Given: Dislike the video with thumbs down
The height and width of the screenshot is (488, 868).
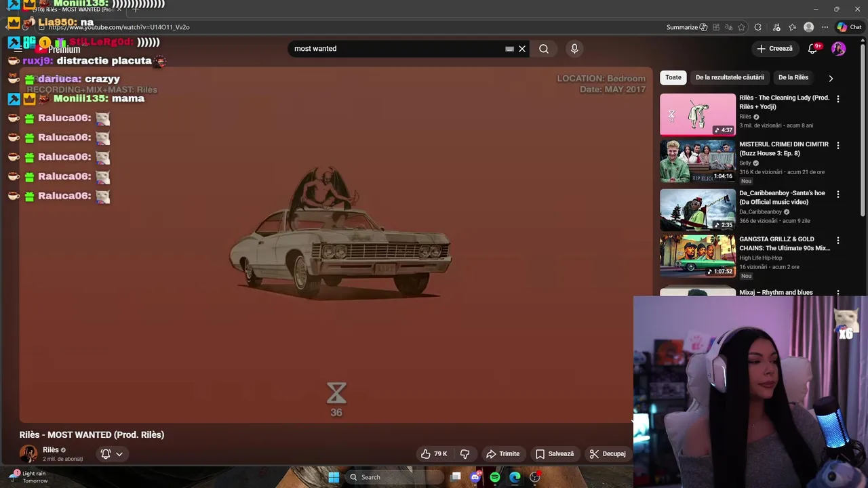Looking at the screenshot, I should tap(465, 454).
